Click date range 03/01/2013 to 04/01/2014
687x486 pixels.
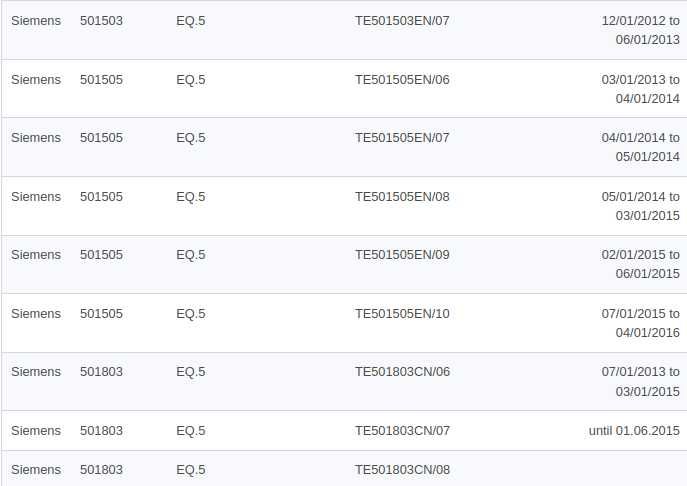tap(640, 89)
